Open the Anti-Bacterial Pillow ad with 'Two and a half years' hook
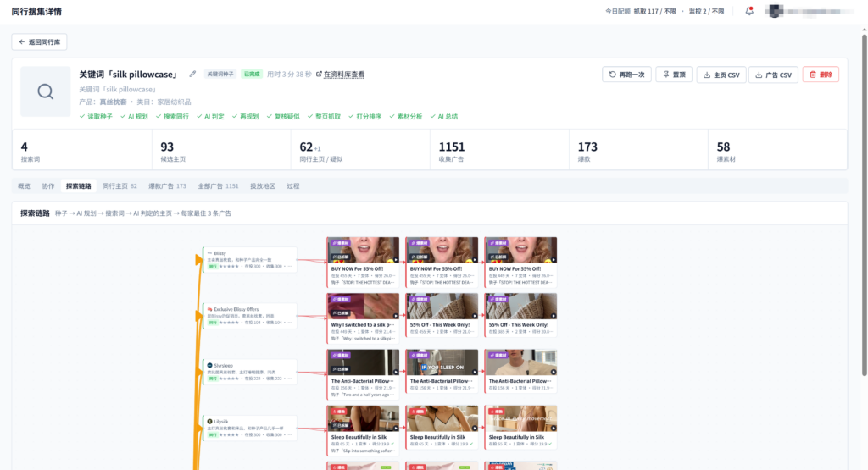 click(x=363, y=374)
